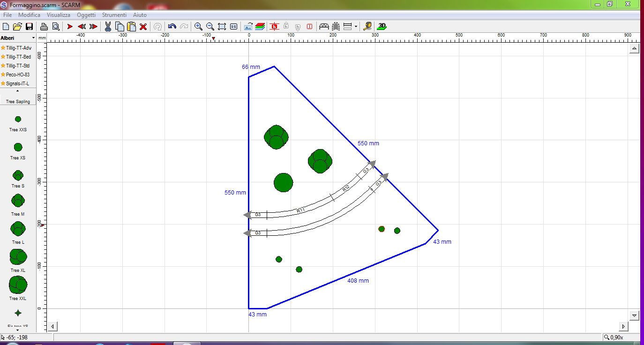This screenshot has height=345, width=644.
Task: Print the layout
Action: tap(44, 27)
